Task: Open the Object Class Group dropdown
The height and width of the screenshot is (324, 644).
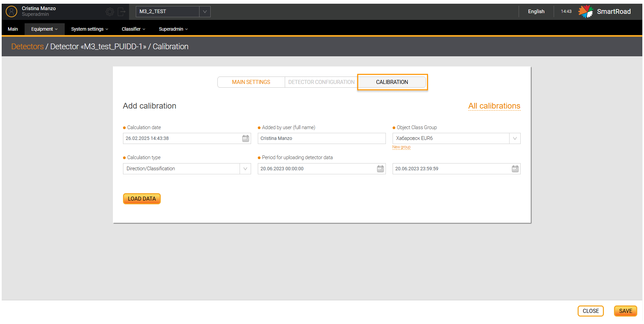Action: (x=515, y=139)
